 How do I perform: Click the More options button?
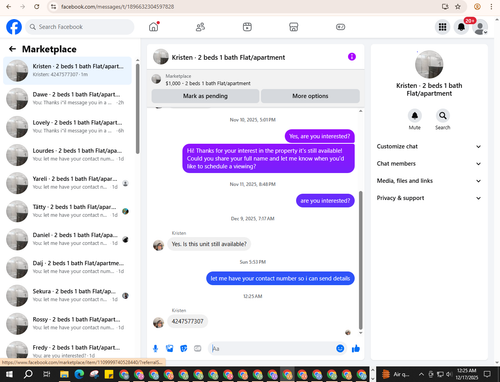click(310, 96)
